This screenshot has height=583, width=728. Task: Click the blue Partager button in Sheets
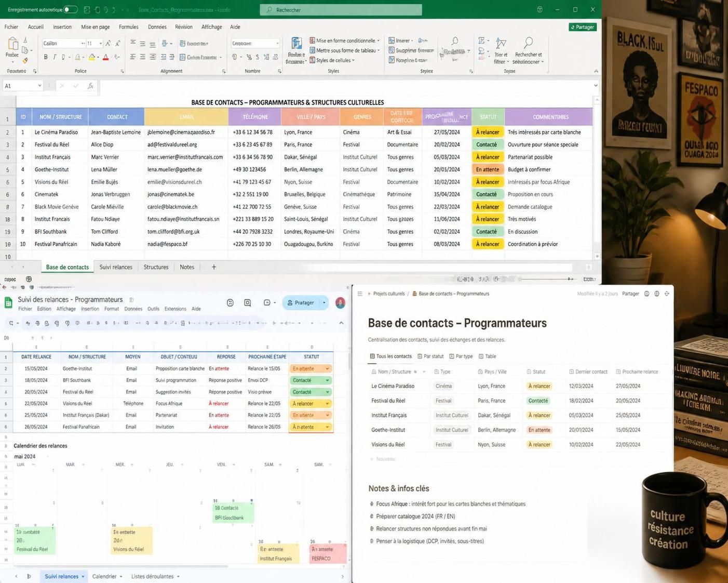click(x=301, y=302)
